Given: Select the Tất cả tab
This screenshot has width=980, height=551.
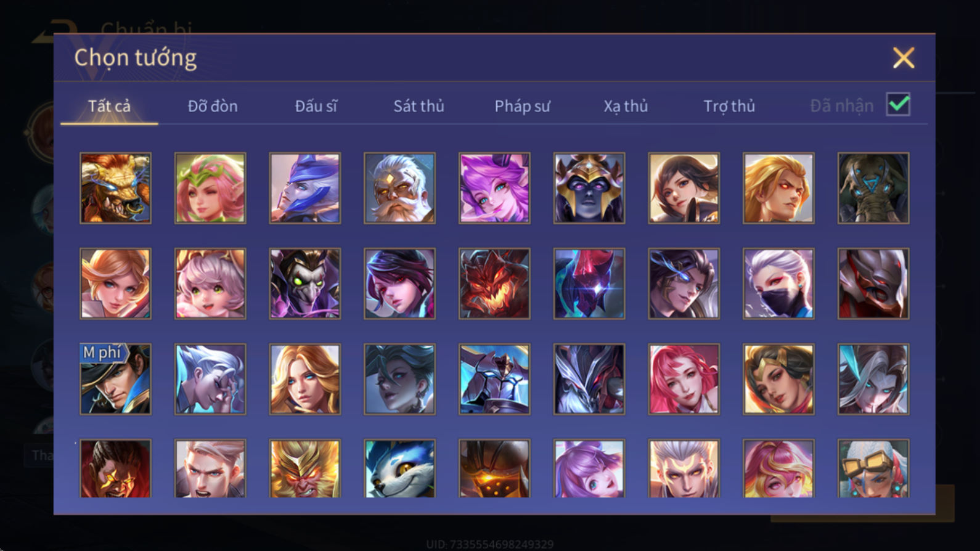Looking at the screenshot, I should point(109,106).
